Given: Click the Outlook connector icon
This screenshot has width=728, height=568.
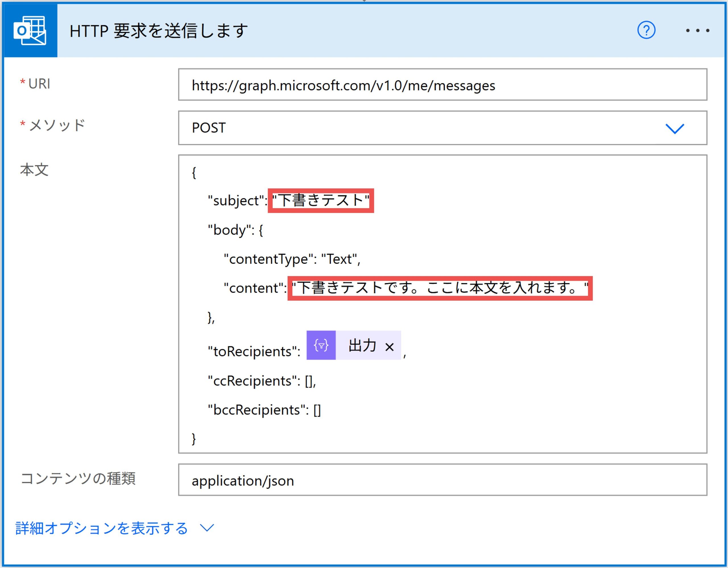Looking at the screenshot, I should [30, 30].
